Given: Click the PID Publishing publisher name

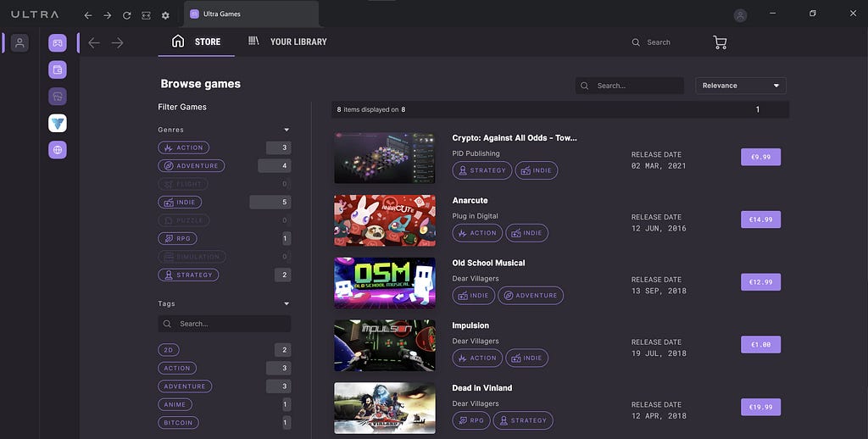Looking at the screenshot, I should (476, 153).
